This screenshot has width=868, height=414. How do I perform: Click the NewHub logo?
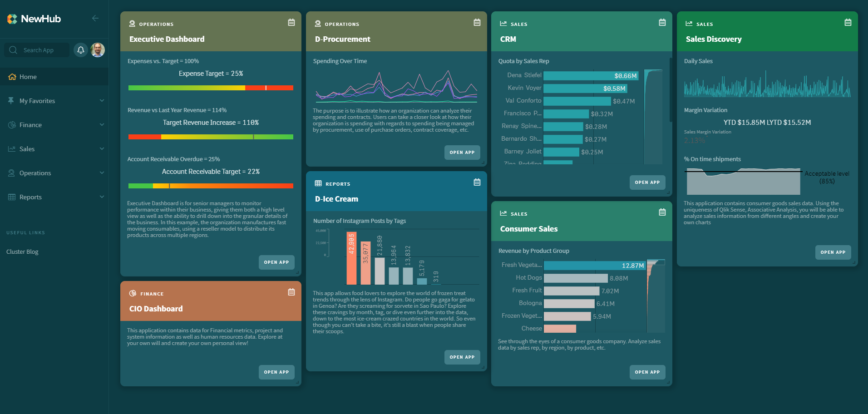pyautogui.click(x=34, y=19)
